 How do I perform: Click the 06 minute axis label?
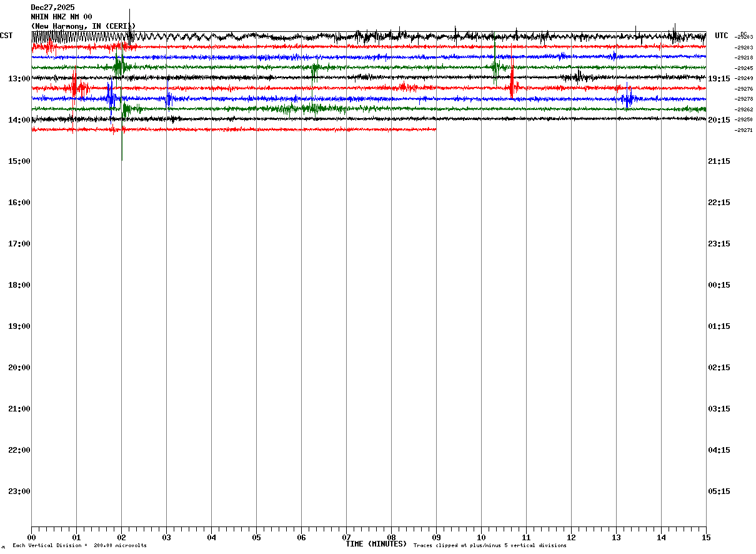click(x=301, y=538)
